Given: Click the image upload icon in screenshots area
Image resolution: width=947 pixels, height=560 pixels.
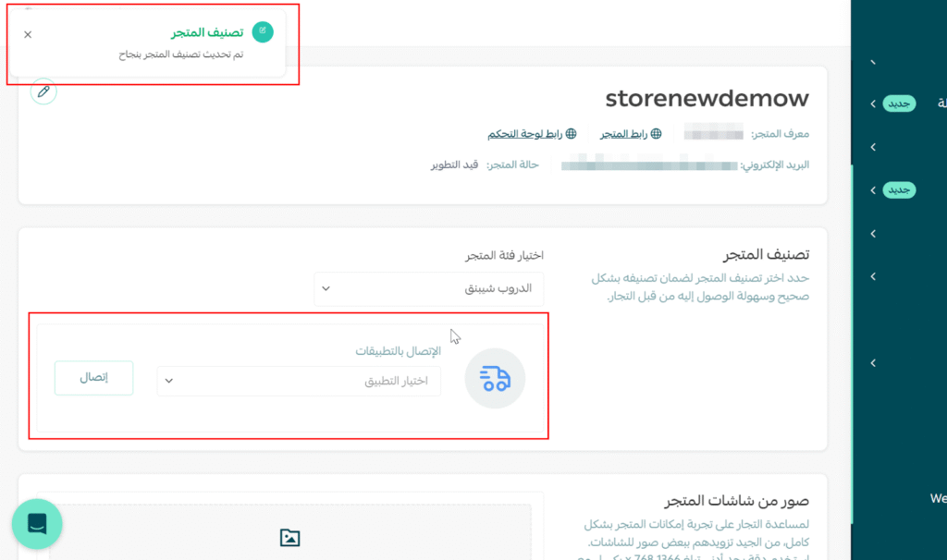Looking at the screenshot, I should [289, 537].
